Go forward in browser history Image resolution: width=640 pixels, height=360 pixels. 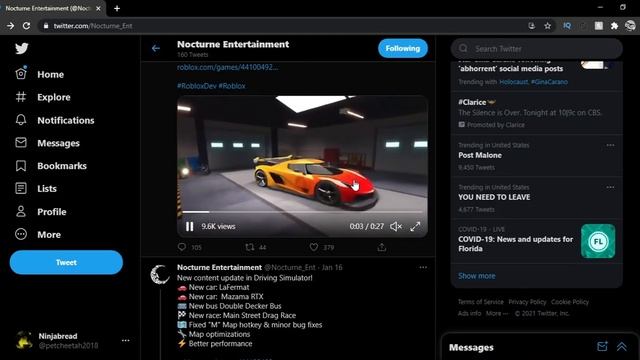(10, 26)
